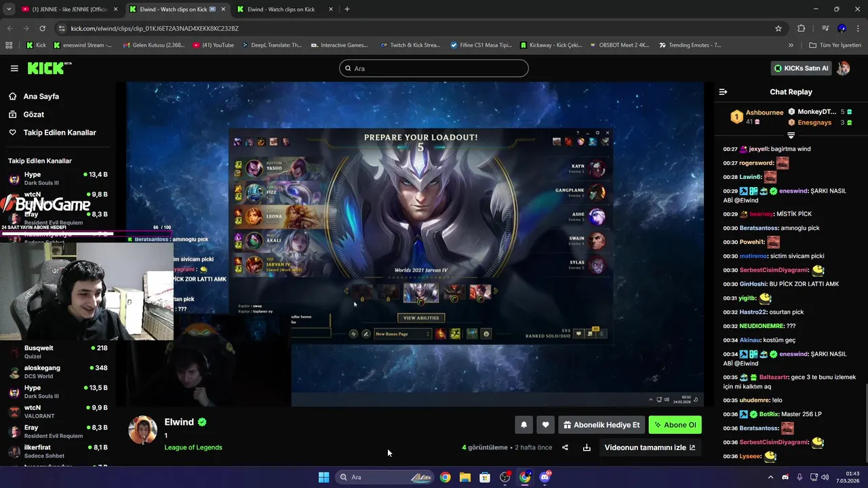Click the clip video player
This screenshot has width=868, height=488.
pos(414,244)
